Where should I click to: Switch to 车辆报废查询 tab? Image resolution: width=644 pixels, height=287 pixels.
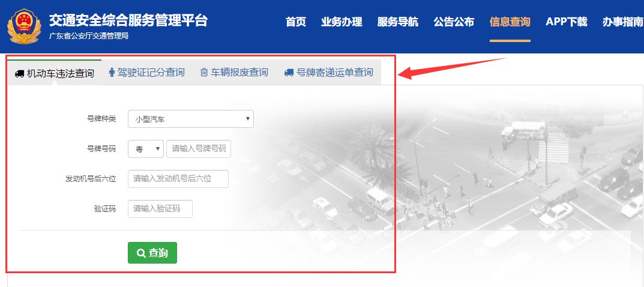click(234, 73)
